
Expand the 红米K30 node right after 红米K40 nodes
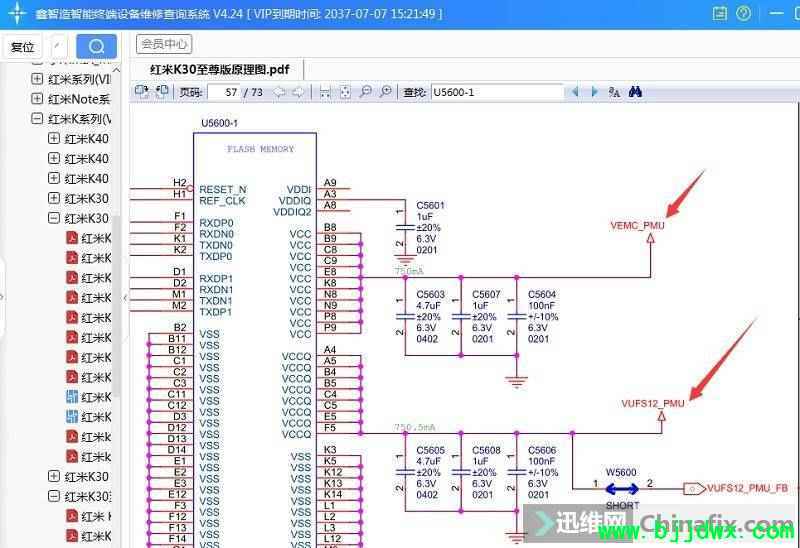(x=54, y=198)
